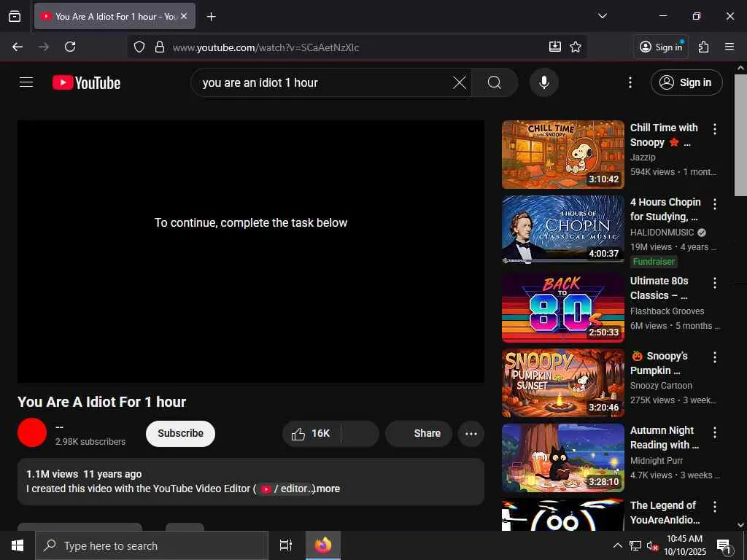
Task: Open the Firefox account Sign in
Action: pos(661,47)
